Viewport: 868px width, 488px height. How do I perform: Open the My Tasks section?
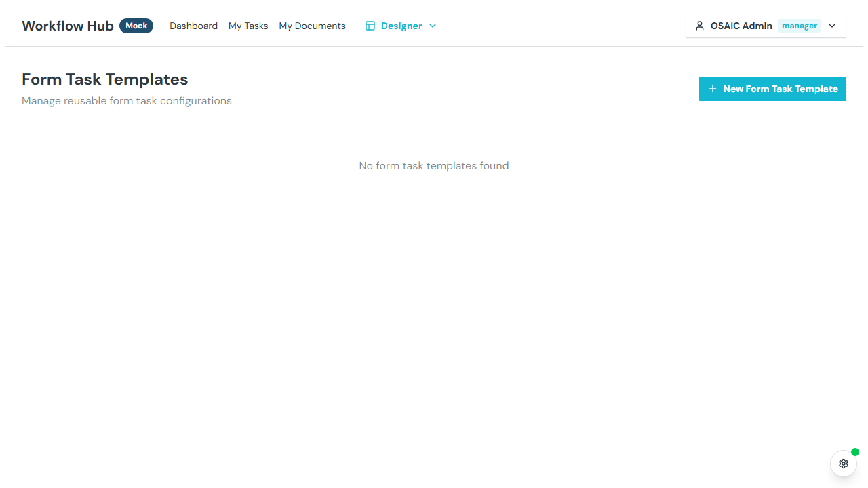tap(248, 25)
